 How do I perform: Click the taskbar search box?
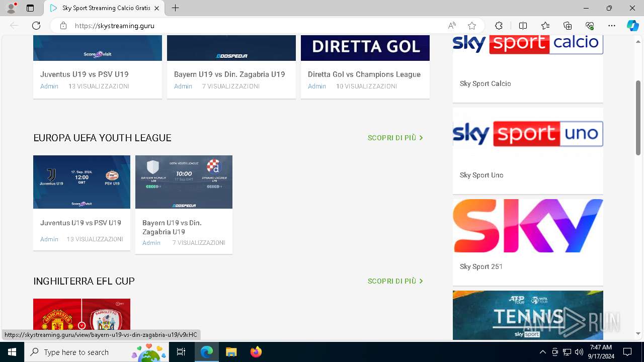97,352
